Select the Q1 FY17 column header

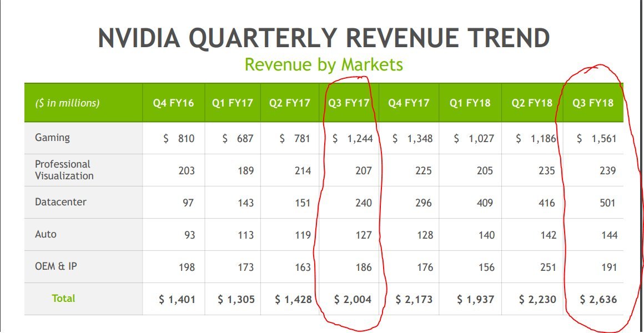coord(233,103)
